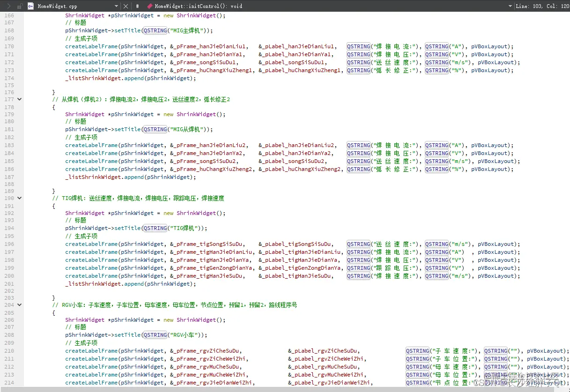Click the "%" string on line 186
The image size is (570, 392).
(x=457, y=169)
